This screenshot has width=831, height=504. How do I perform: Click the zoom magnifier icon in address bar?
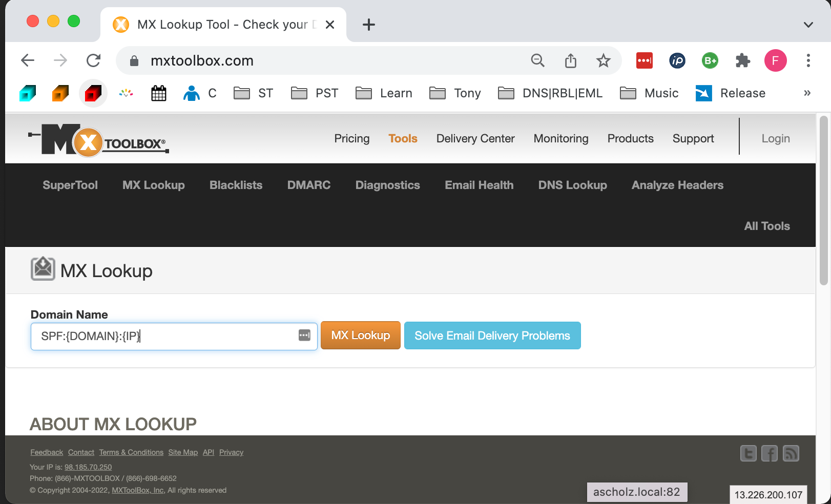537,61
